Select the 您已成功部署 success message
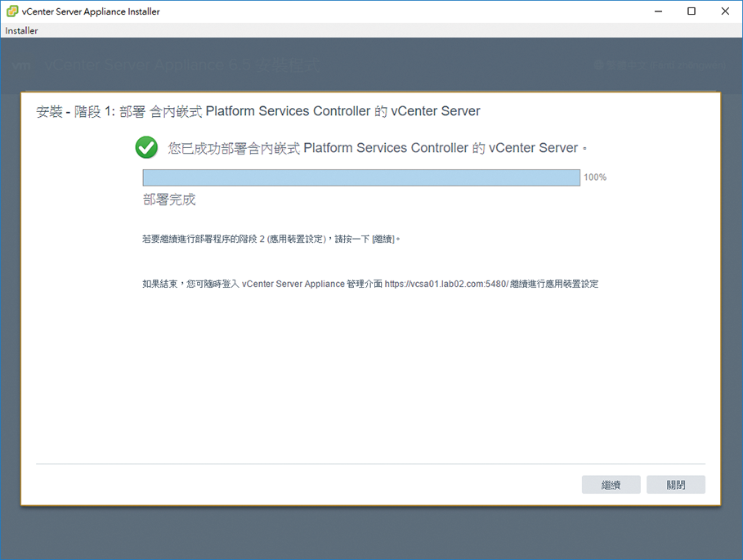This screenshot has width=743, height=560. pyautogui.click(x=377, y=148)
